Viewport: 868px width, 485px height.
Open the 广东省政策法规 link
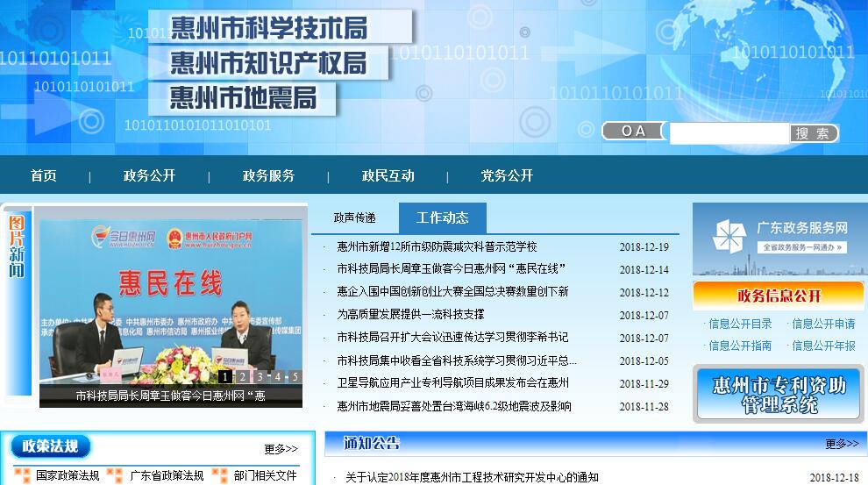(x=167, y=475)
